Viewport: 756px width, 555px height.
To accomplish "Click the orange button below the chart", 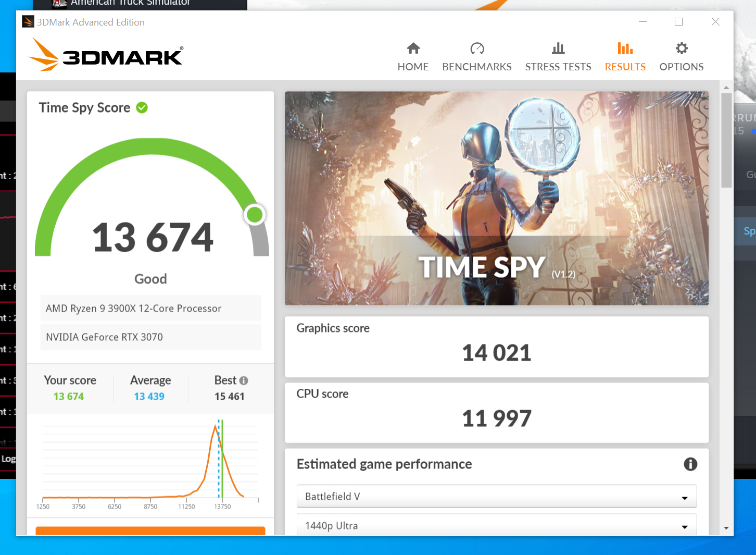I will (150, 531).
